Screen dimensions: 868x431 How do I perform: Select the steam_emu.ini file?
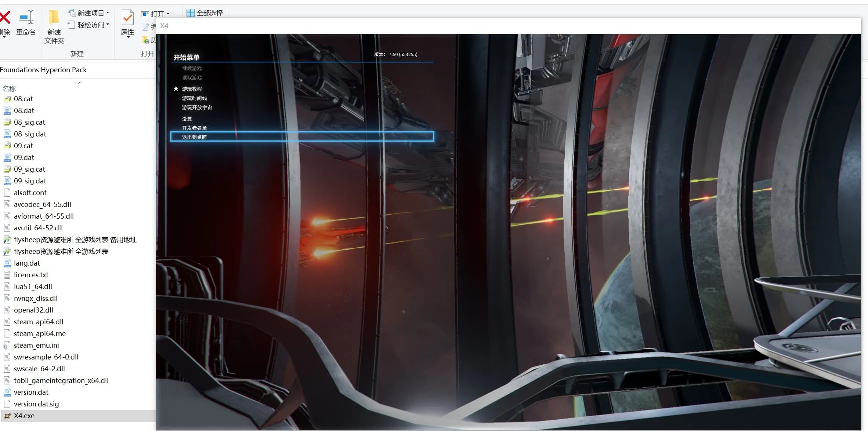tap(36, 345)
